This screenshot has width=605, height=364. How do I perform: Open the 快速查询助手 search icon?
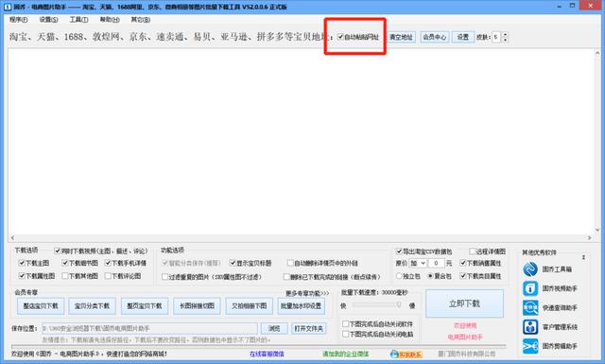(530, 307)
